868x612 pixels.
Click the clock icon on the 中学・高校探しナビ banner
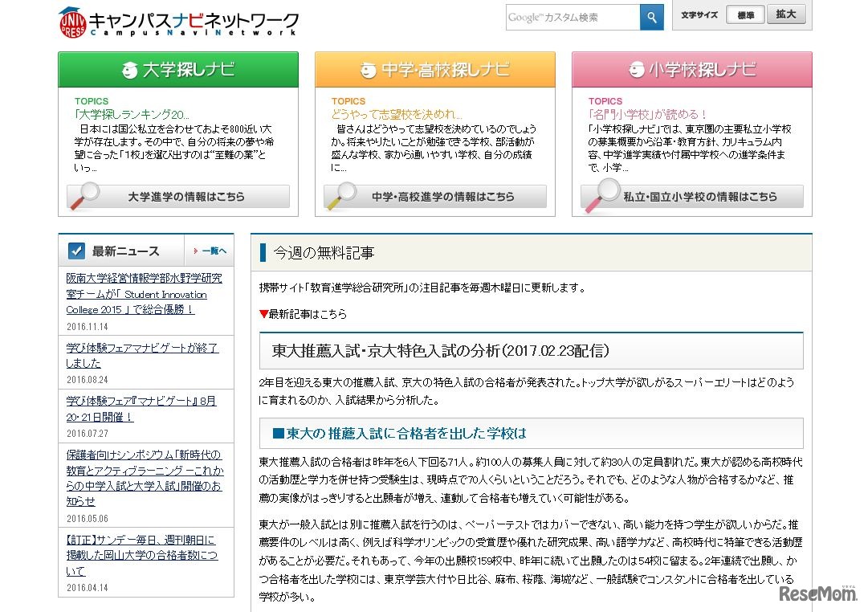tap(369, 71)
